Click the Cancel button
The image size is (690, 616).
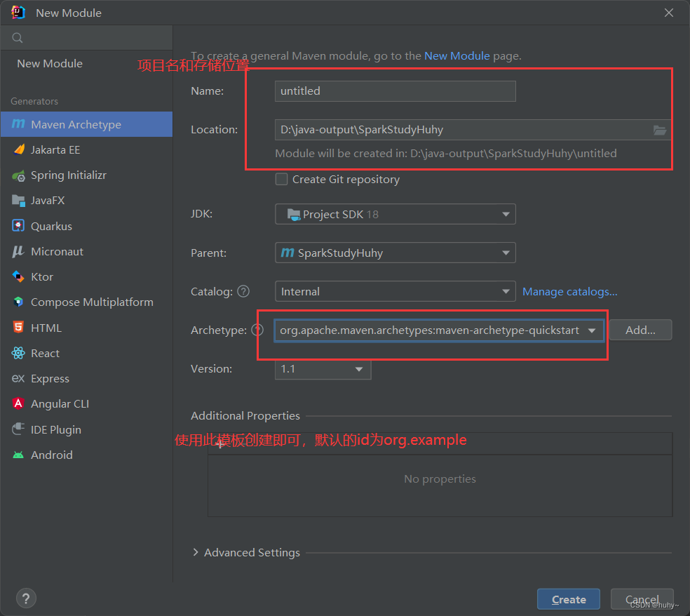(x=642, y=599)
